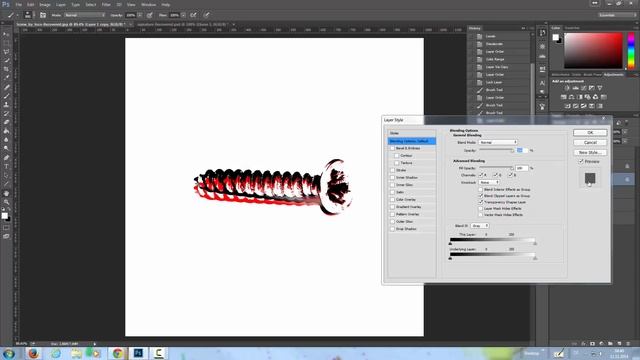640x360 pixels.
Task: Click the New Style button
Action: pos(590,152)
